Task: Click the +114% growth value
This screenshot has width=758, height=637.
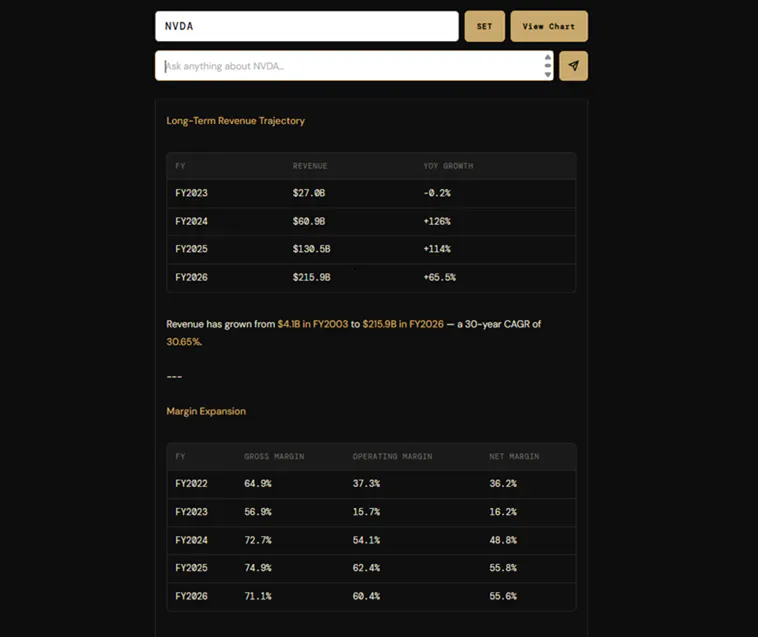Action: pos(437,249)
